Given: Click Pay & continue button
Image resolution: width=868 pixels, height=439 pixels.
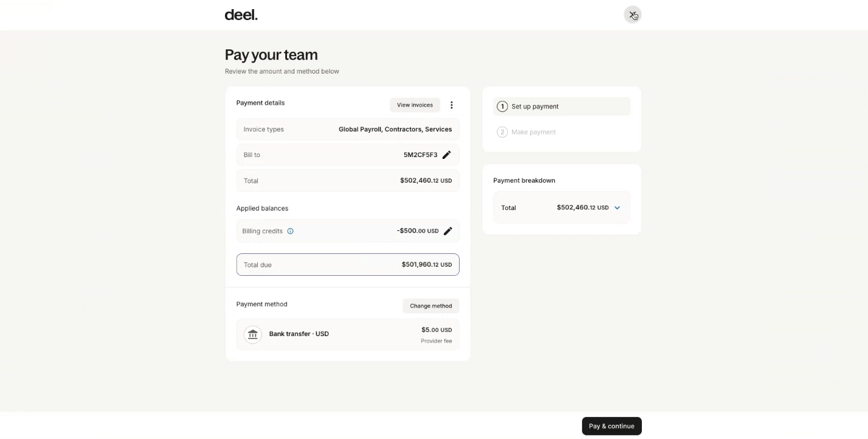Looking at the screenshot, I should click(611, 426).
